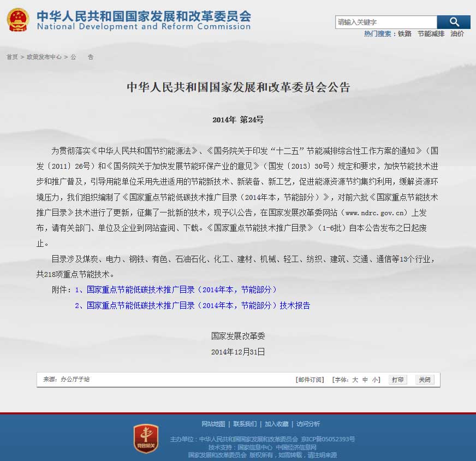Set font size to 大
476x461 pixels.
pyautogui.click(x=355, y=380)
